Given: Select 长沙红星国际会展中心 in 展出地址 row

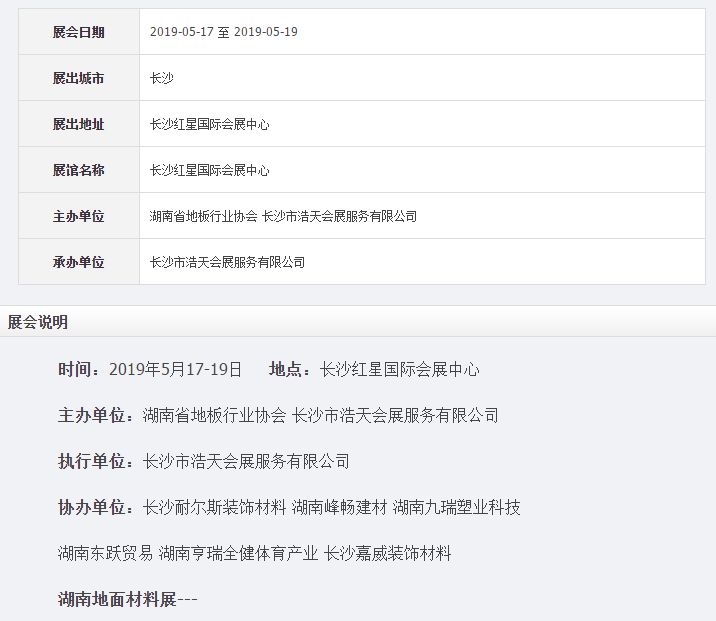Looking at the screenshot, I should (210, 124).
